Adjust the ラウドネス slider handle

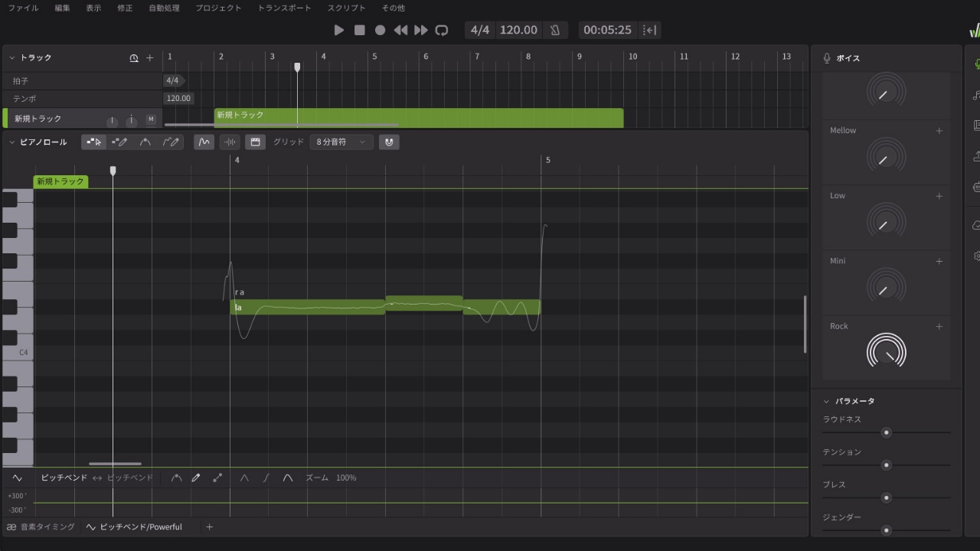click(x=887, y=432)
